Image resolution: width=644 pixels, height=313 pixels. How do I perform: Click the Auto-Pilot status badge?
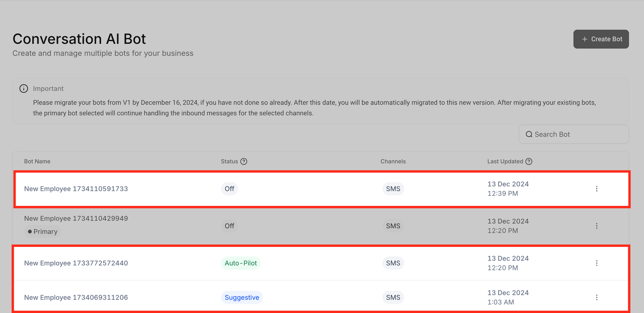[x=241, y=263]
